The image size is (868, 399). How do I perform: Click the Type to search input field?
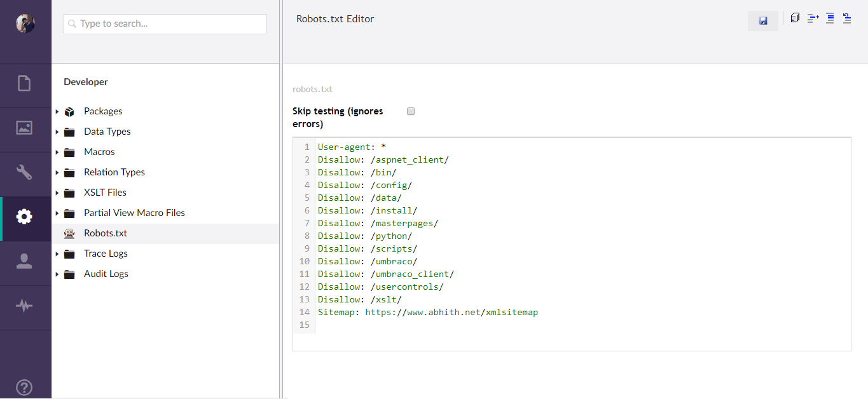pos(165,24)
